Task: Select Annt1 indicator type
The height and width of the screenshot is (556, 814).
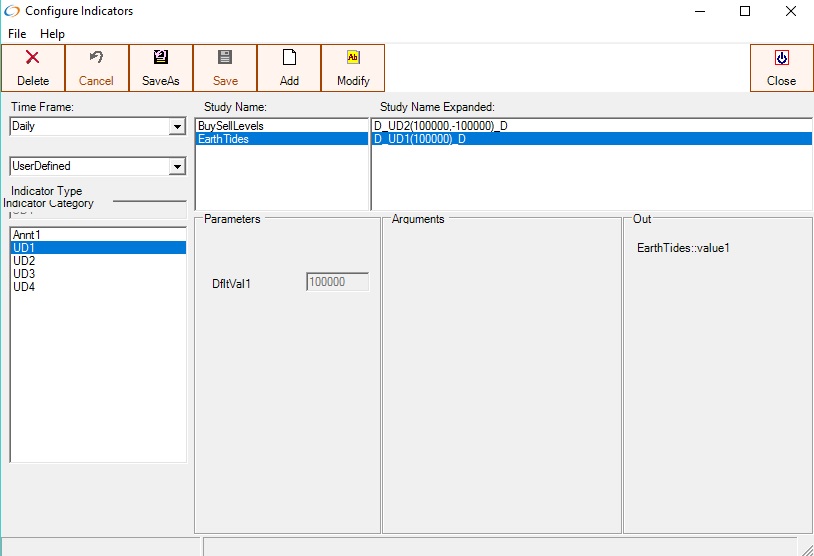Action: coord(27,235)
